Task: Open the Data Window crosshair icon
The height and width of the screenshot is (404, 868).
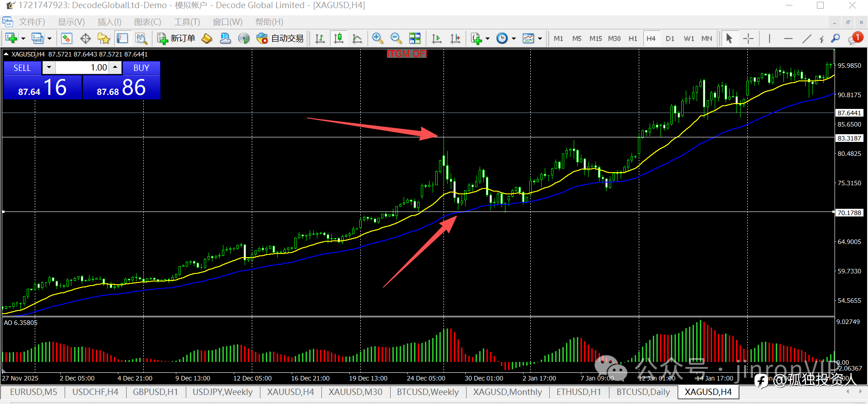Action: click(x=85, y=38)
